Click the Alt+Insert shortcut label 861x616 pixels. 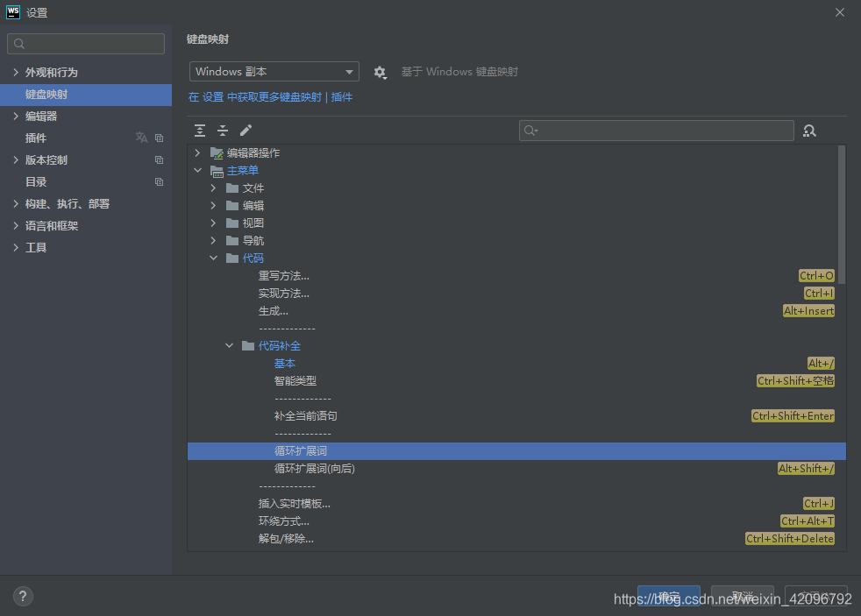pyautogui.click(x=809, y=311)
